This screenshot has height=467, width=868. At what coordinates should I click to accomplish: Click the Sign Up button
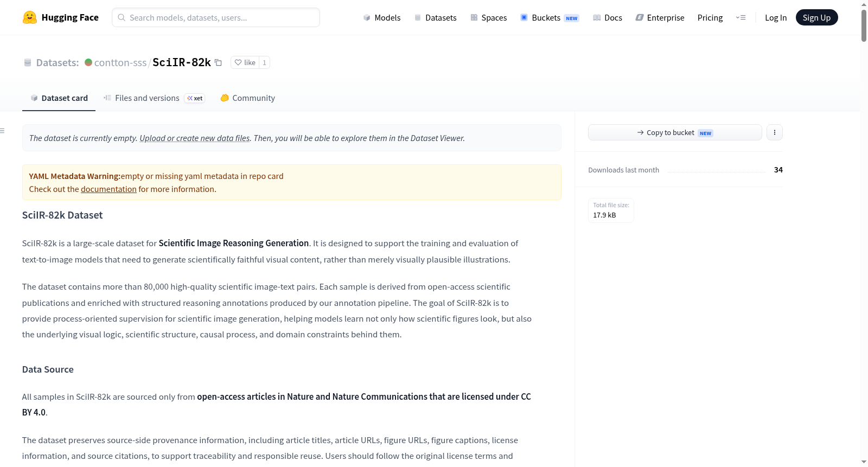816,17
